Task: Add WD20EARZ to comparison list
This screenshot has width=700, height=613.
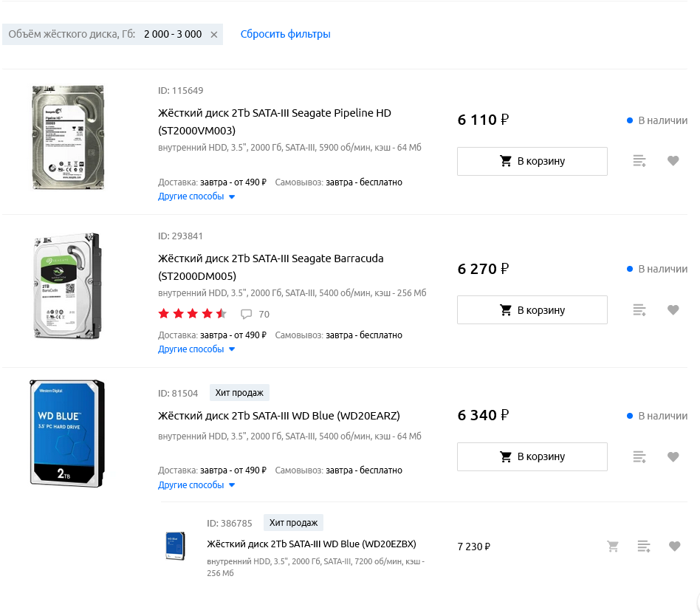Action: tap(639, 456)
